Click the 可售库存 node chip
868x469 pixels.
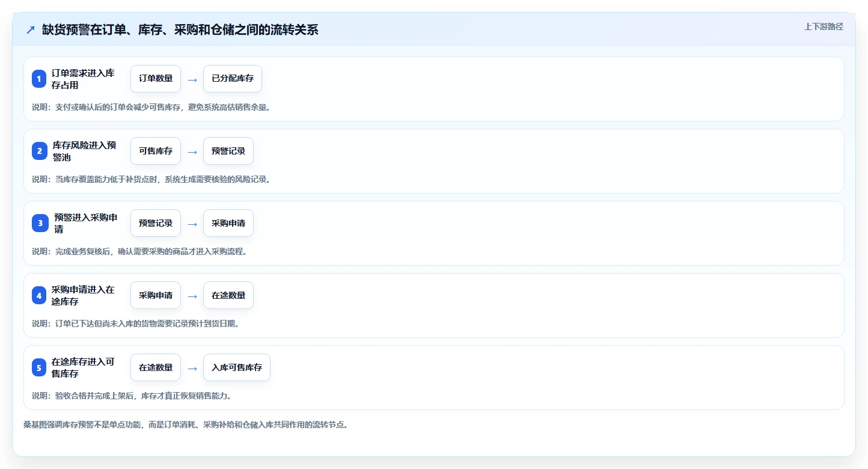[156, 151]
